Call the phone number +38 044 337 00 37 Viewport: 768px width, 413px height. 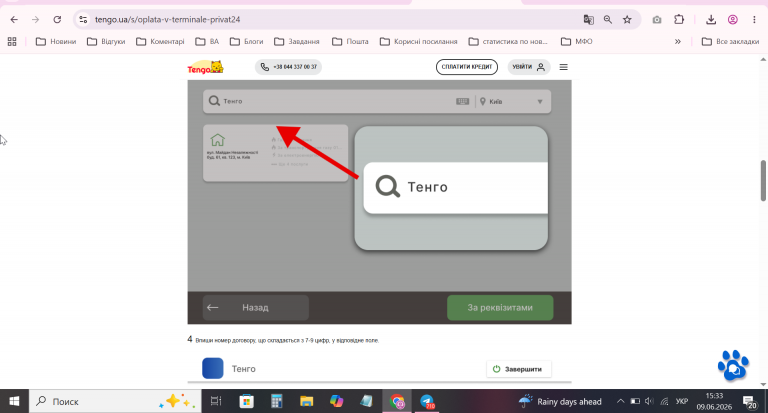288,67
